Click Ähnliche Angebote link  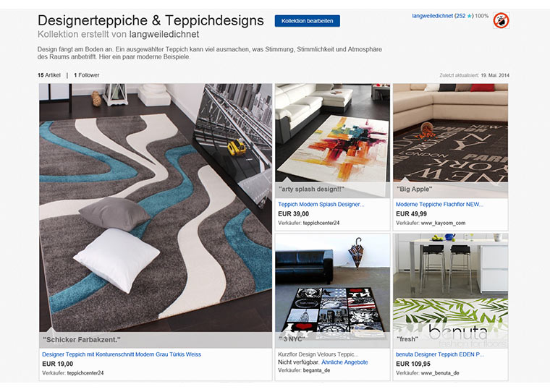point(344,362)
